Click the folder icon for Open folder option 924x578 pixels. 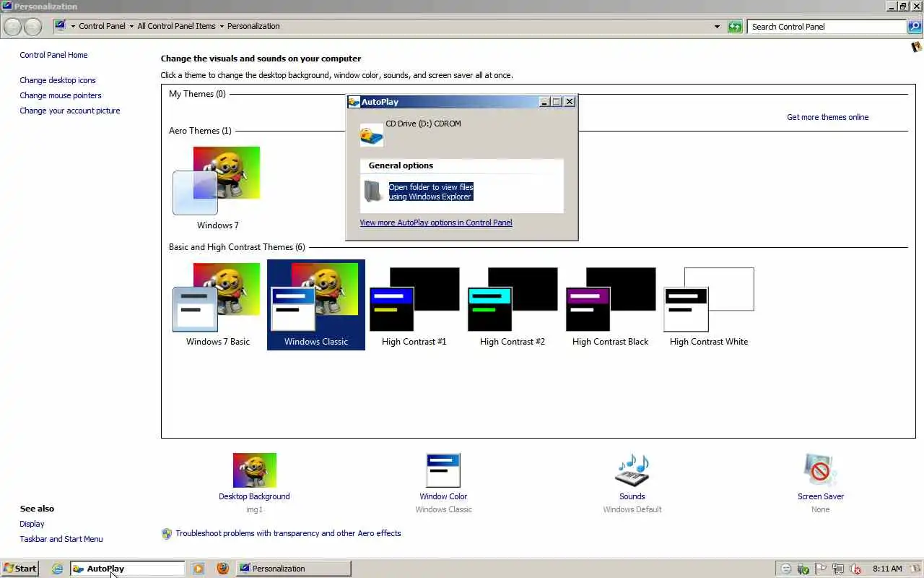tap(373, 191)
